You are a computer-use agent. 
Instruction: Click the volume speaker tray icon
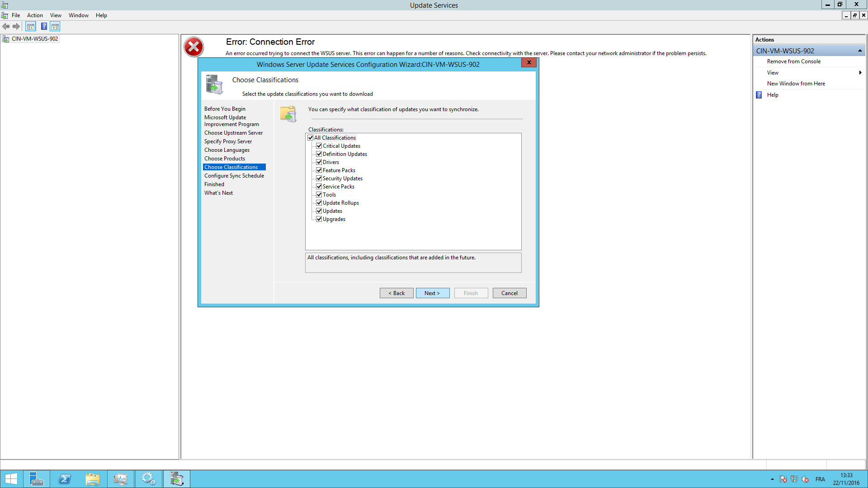point(805,479)
